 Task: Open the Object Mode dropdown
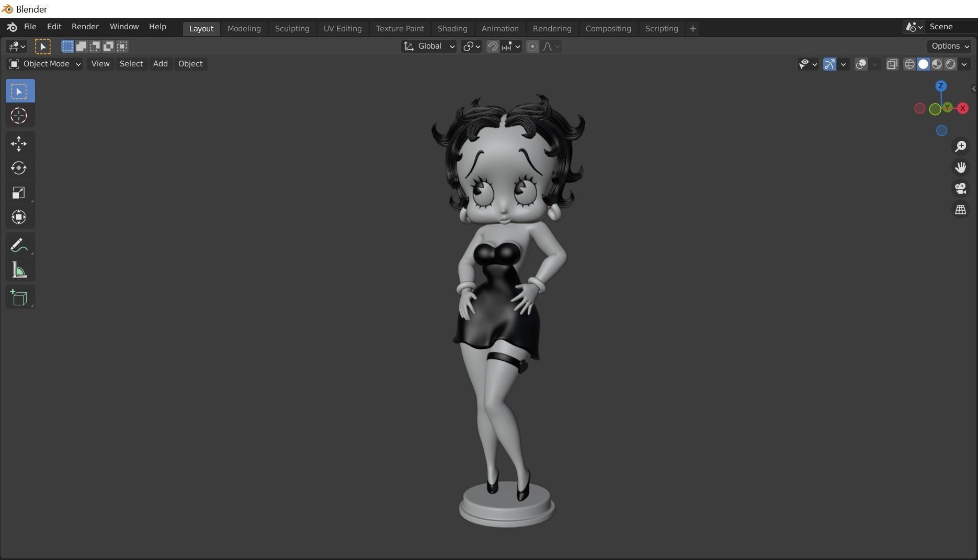click(44, 64)
